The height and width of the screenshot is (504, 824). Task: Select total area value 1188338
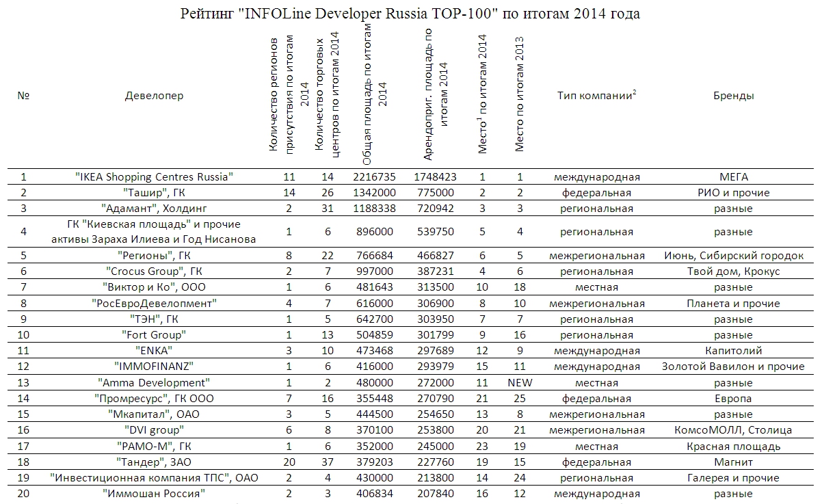click(376, 208)
